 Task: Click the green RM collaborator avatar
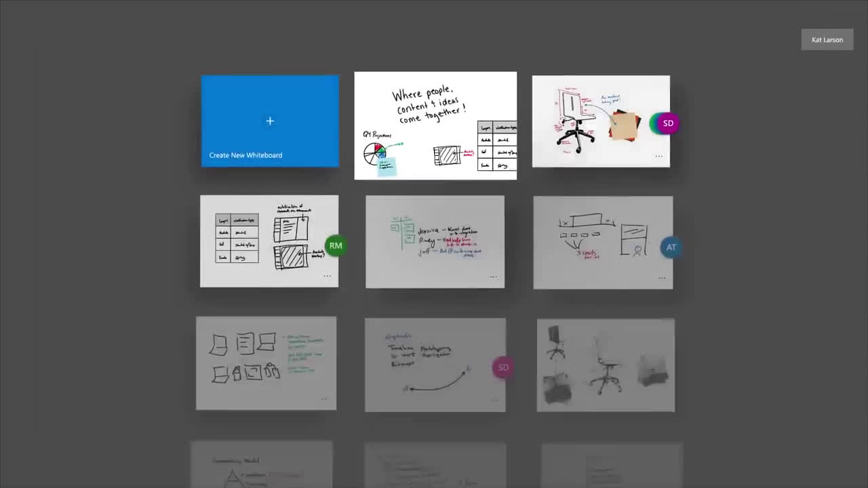(x=336, y=245)
